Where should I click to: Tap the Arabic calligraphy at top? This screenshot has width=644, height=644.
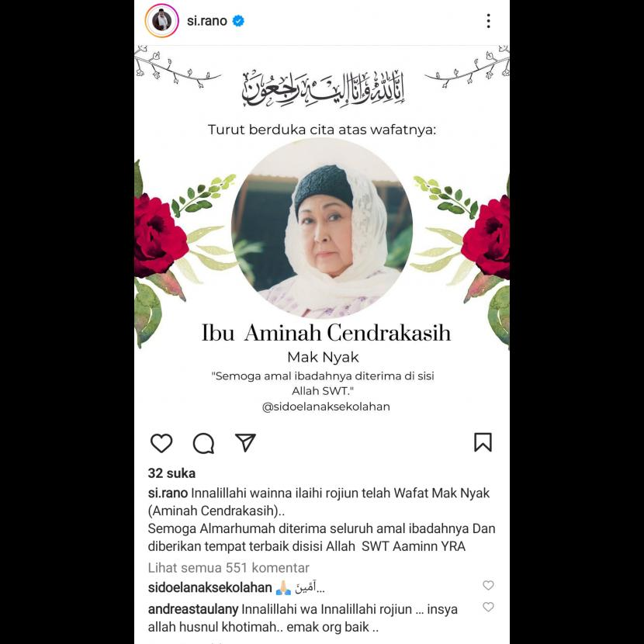(323, 88)
